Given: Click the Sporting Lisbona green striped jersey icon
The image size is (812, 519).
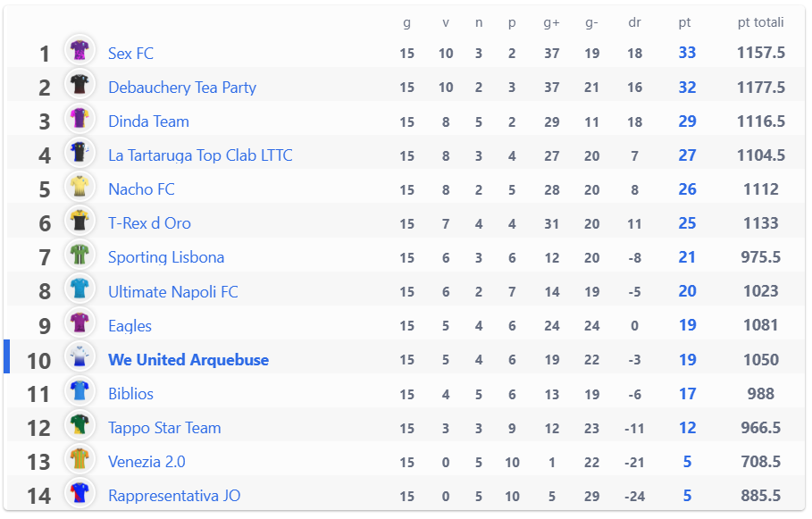Looking at the screenshot, I should pyautogui.click(x=80, y=255).
